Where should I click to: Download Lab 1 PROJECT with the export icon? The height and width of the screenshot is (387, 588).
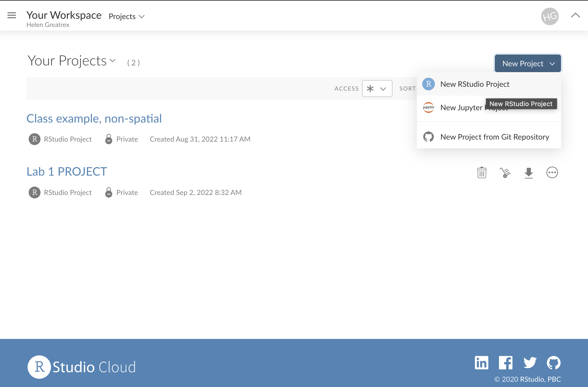(x=528, y=172)
